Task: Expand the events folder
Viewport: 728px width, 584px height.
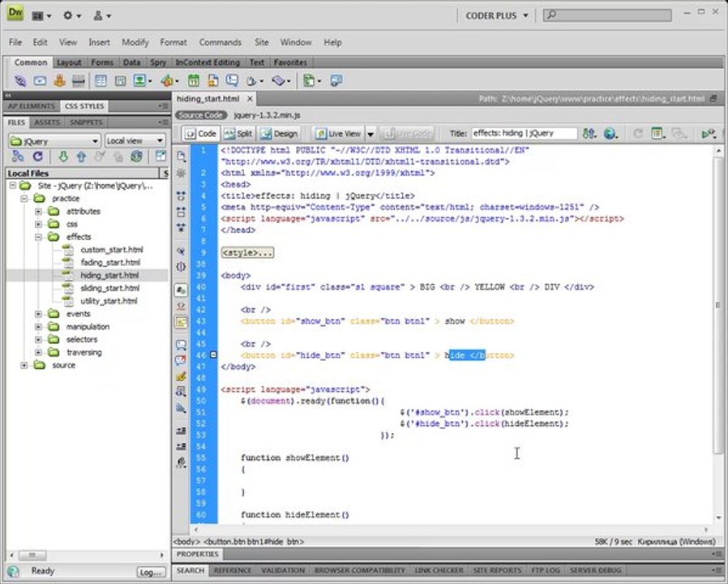Action: pyautogui.click(x=38, y=314)
